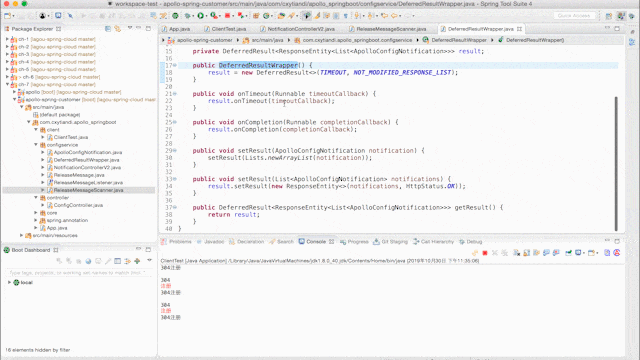Click the Relaunch red-green toolbar icon

(240, 16)
